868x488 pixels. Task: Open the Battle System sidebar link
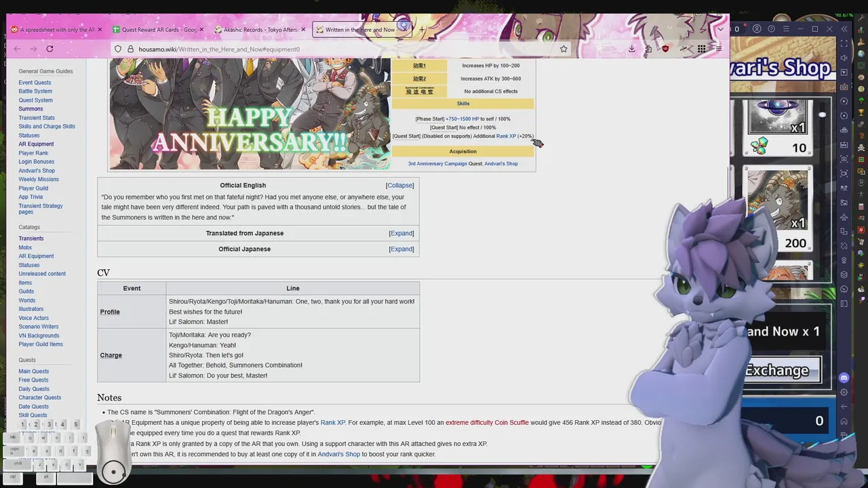tap(35, 91)
